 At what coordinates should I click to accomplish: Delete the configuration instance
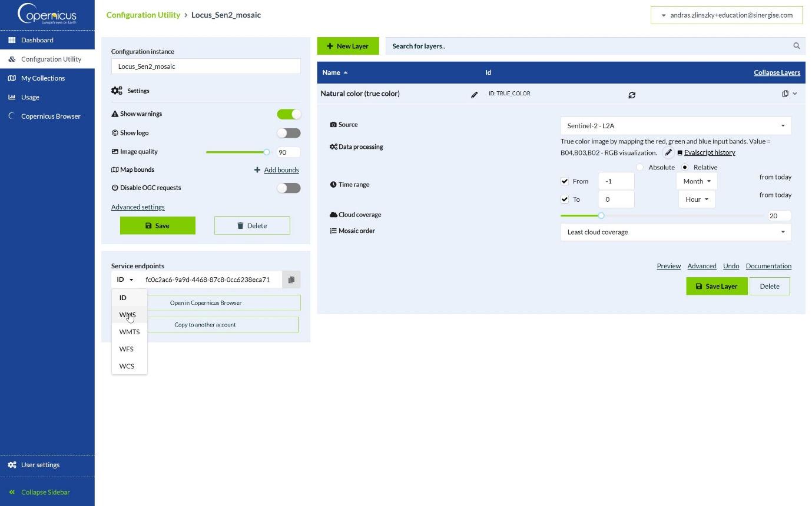pos(252,225)
